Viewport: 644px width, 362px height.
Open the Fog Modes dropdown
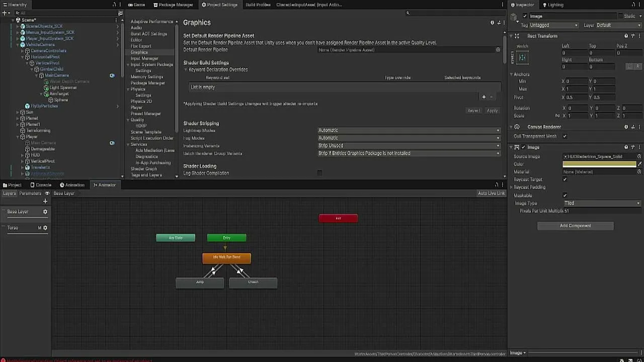(x=409, y=138)
